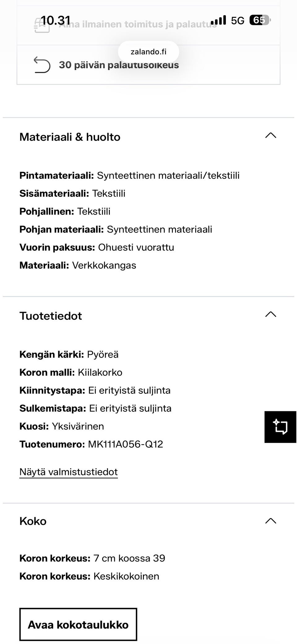The height and width of the screenshot is (644, 297).
Task: Click the return arrow icon beside palautusoikeus text
Action: pyautogui.click(x=43, y=65)
